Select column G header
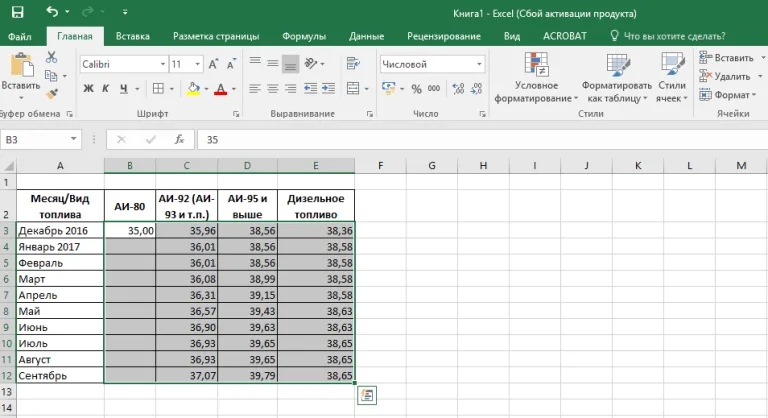768x418 pixels. 432,166
